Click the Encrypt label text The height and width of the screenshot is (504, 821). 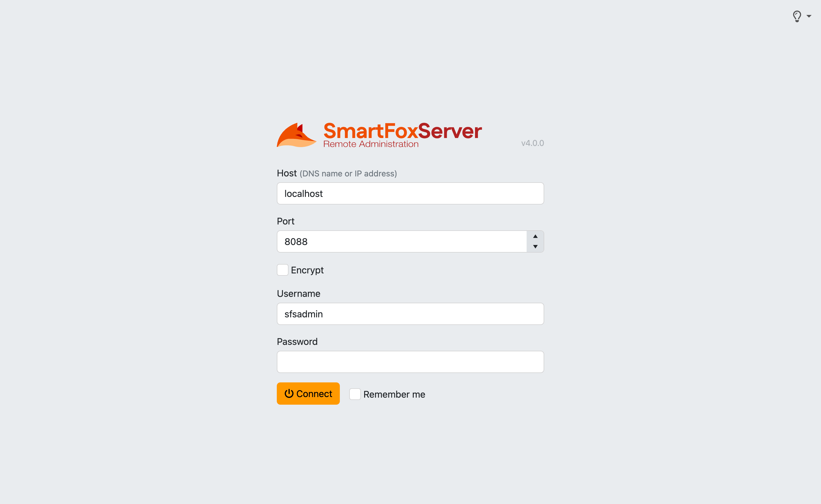coord(307,270)
